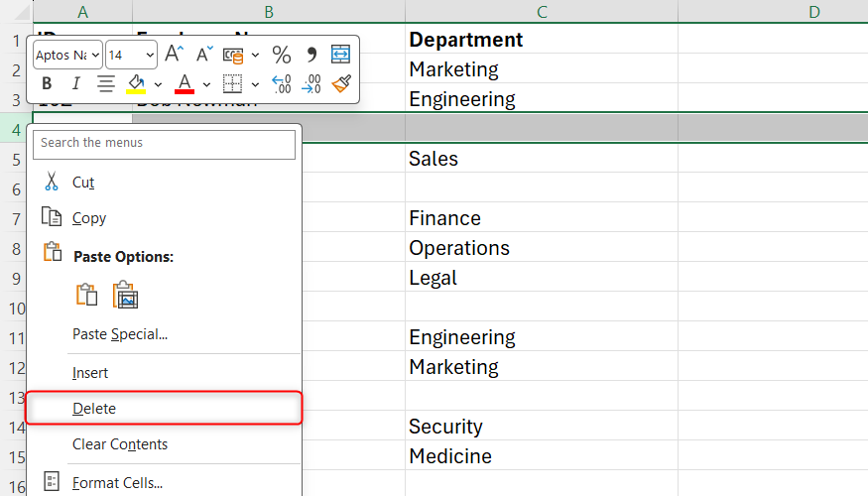
Task: Click Engineering cell in row 3
Action: [x=542, y=99]
